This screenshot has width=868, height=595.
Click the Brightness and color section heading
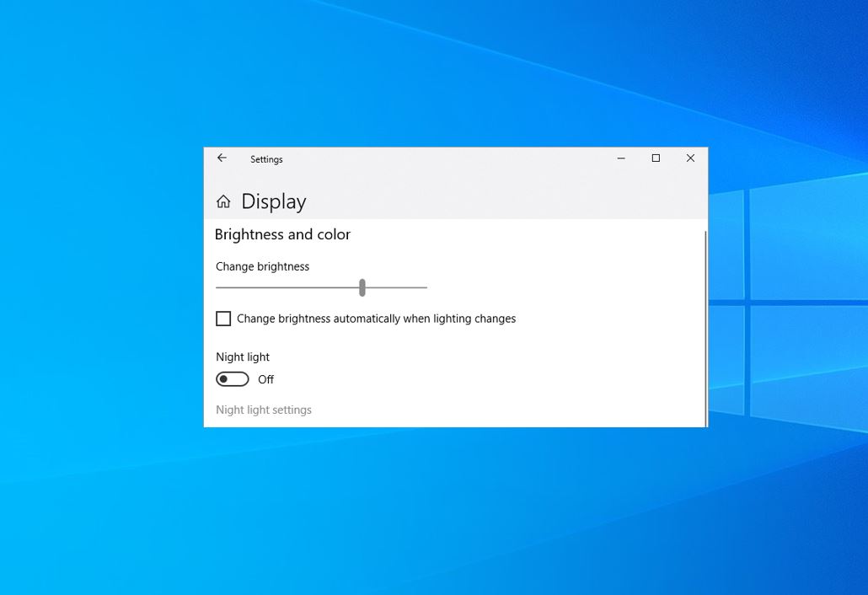point(282,234)
